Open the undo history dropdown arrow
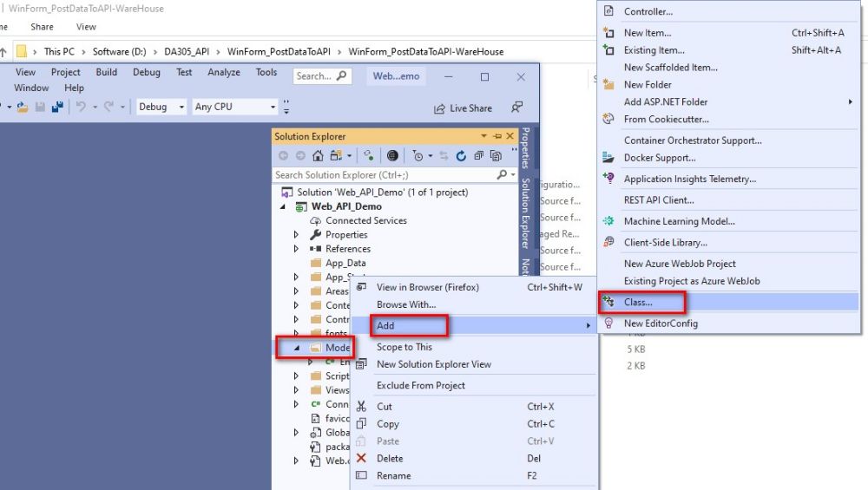Viewport: 868px width, 490px height. pos(95,108)
